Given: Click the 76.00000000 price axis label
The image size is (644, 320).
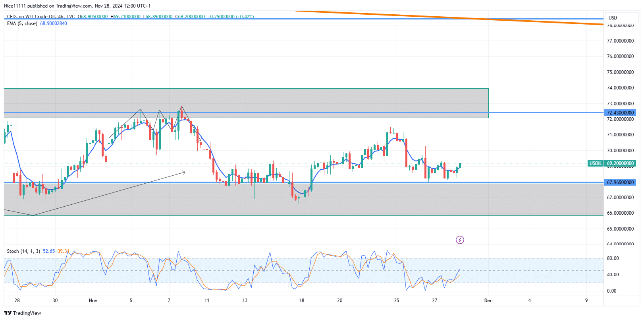Looking at the screenshot, I should tap(620, 56).
